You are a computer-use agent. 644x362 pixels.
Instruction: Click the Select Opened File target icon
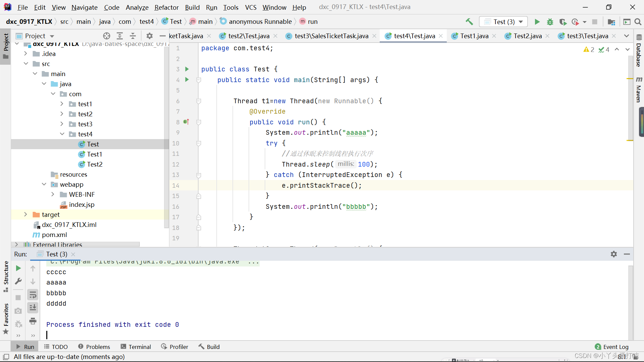point(107,36)
